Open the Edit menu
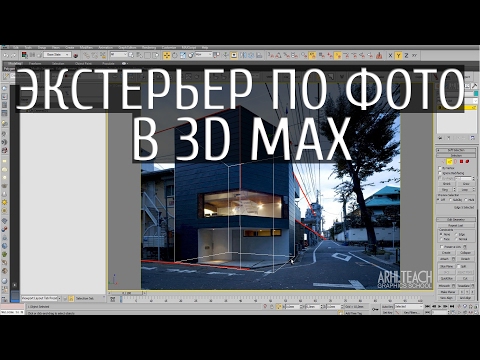This screenshot has width=480, height=360. pos(15,47)
